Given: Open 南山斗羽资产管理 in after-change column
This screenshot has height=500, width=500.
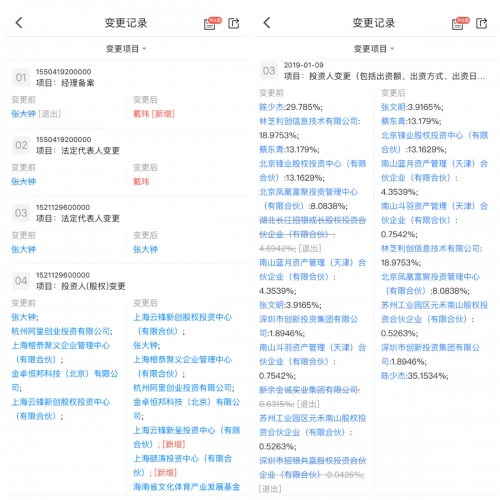Looking at the screenshot, I should point(434,213).
